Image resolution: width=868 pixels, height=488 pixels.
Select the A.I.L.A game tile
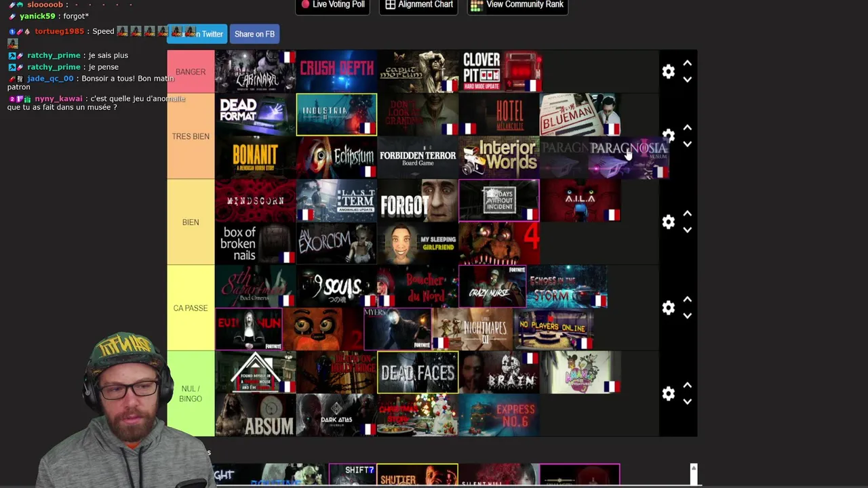(x=580, y=201)
